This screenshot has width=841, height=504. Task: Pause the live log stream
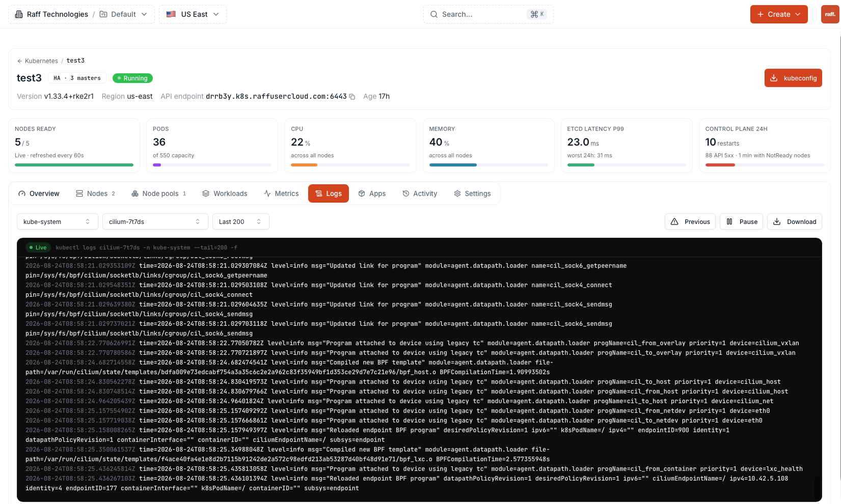click(x=741, y=221)
